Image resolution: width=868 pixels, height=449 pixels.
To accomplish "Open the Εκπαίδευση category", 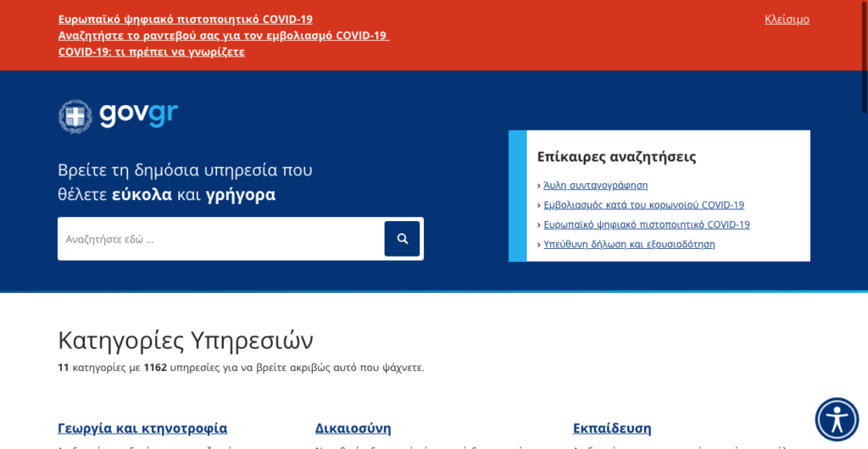I will [x=611, y=428].
